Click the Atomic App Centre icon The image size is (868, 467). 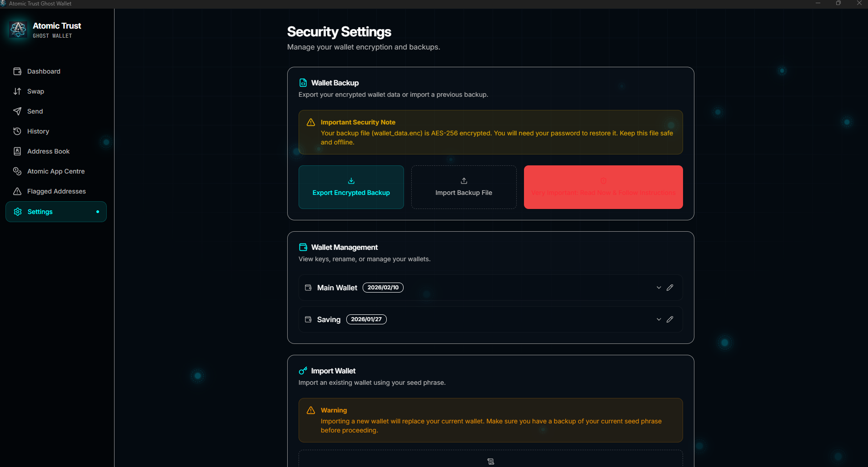17,171
